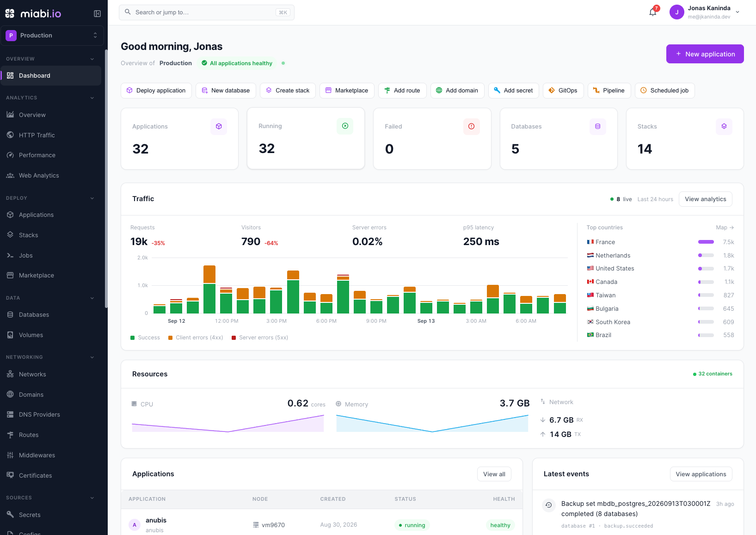Image resolution: width=756 pixels, height=535 pixels.
Task: Collapse the Overview sidebar section
Action: (92, 59)
